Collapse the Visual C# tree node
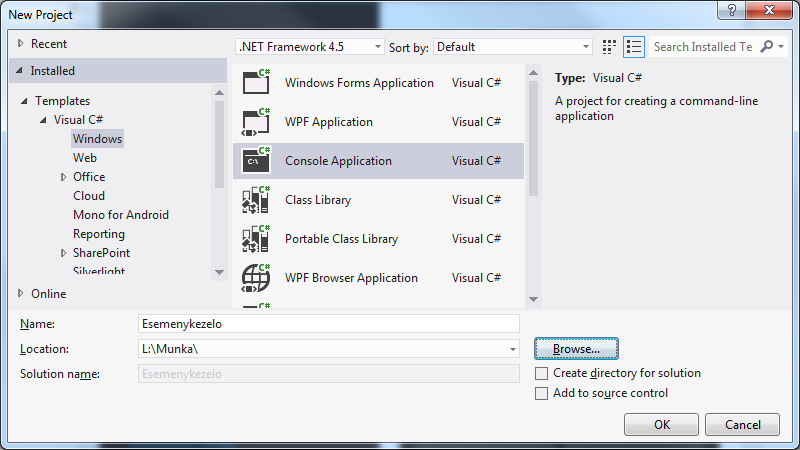The width and height of the screenshot is (800, 450). pos(43,120)
